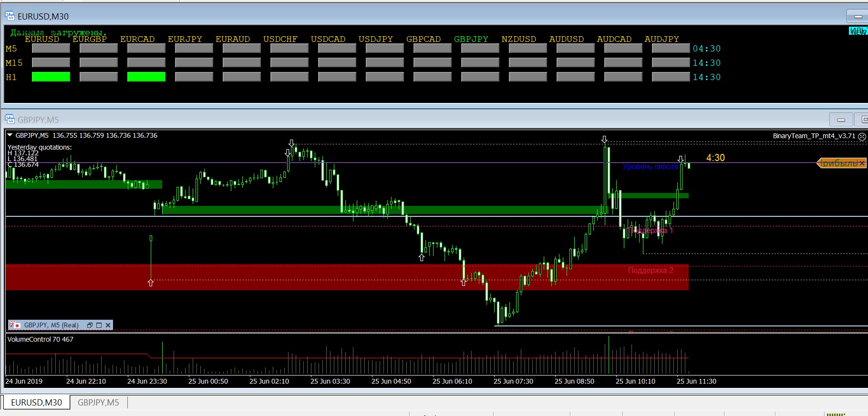Select the green GBPJPY column header
This screenshot has width=868, height=416.
point(471,39)
